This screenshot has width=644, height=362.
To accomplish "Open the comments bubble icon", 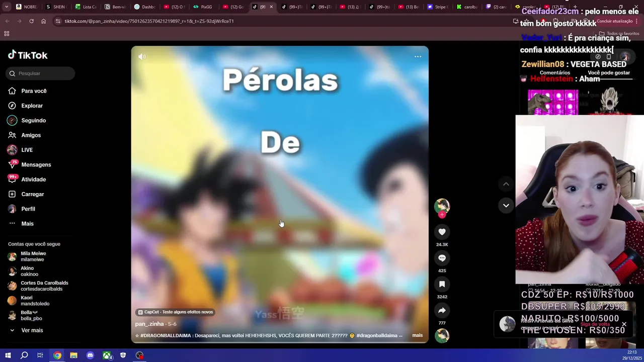I will (x=442, y=258).
